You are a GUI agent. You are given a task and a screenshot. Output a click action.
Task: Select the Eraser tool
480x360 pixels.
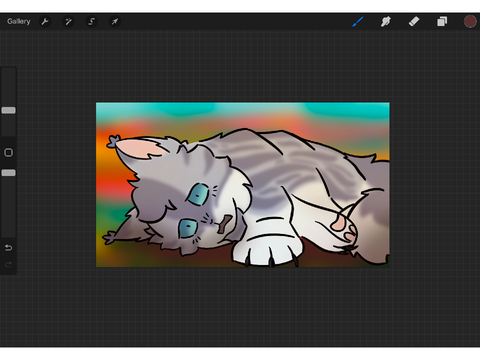tap(414, 22)
